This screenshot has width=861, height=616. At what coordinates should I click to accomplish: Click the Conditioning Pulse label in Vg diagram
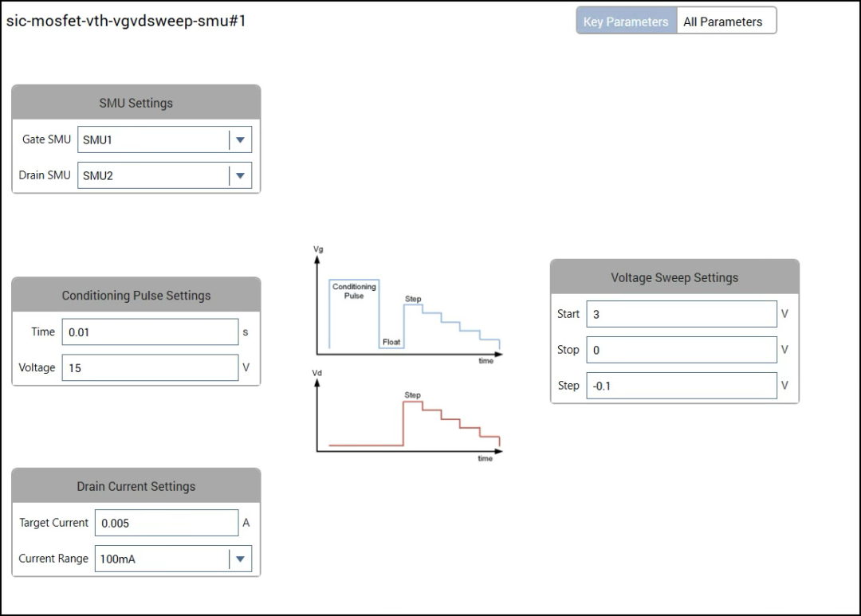click(354, 291)
